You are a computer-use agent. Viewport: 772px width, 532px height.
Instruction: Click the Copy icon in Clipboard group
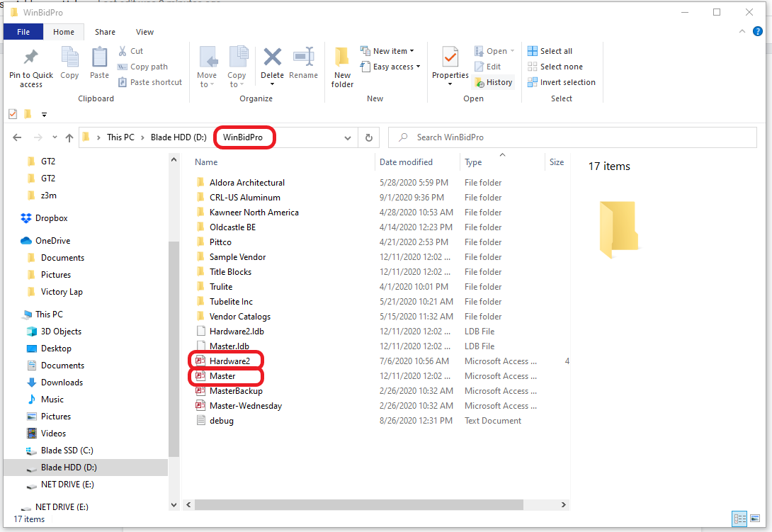coord(69,57)
